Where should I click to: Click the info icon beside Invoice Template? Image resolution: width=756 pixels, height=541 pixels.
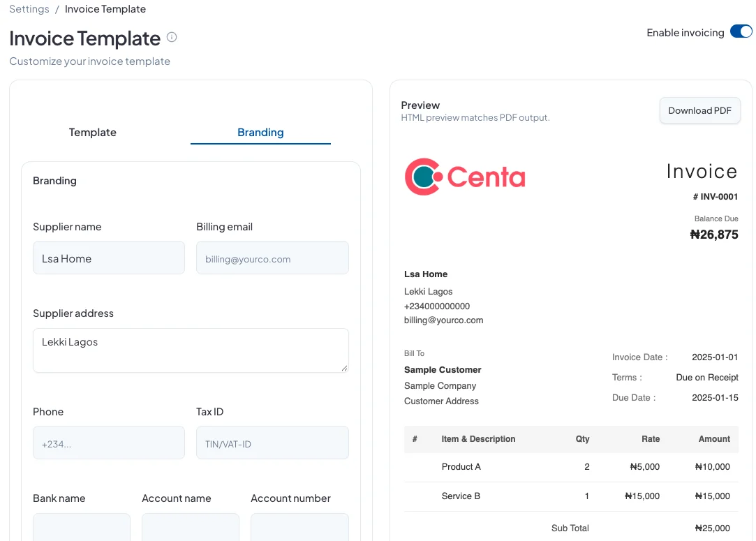coord(172,37)
